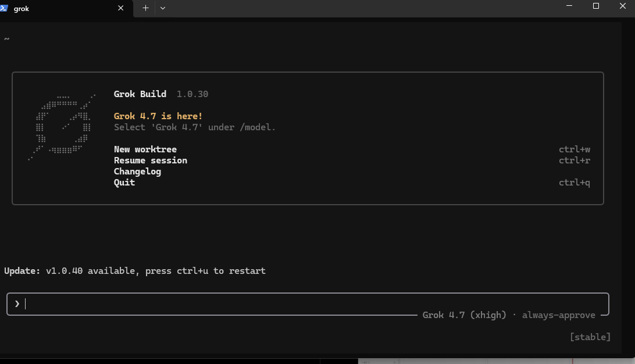
Task: Click the 'Grok 4.7 is here!' announcement
Action: coord(158,116)
